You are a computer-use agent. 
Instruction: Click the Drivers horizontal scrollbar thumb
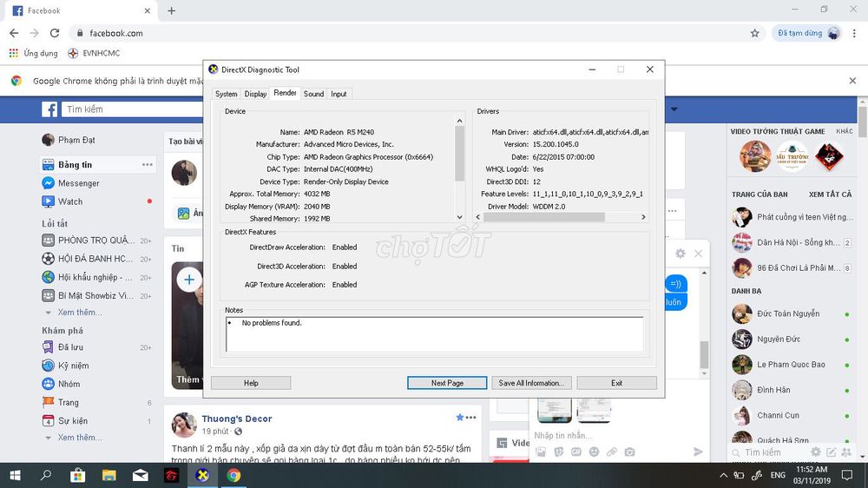point(543,217)
